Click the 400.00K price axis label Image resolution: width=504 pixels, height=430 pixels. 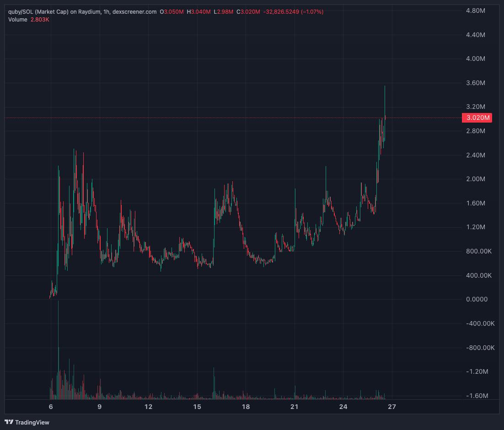pyautogui.click(x=478, y=275)
